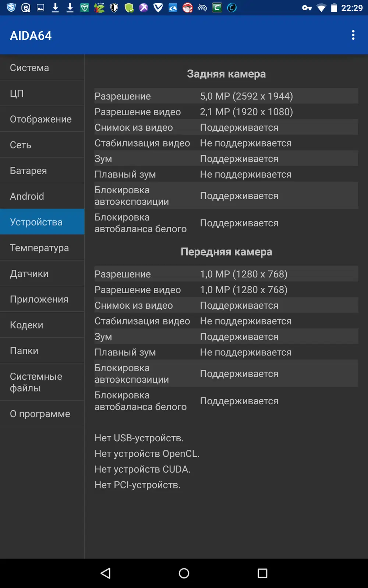Tap the battery icon in status bar
Screen dimensions: 368x588
(334, 8)
